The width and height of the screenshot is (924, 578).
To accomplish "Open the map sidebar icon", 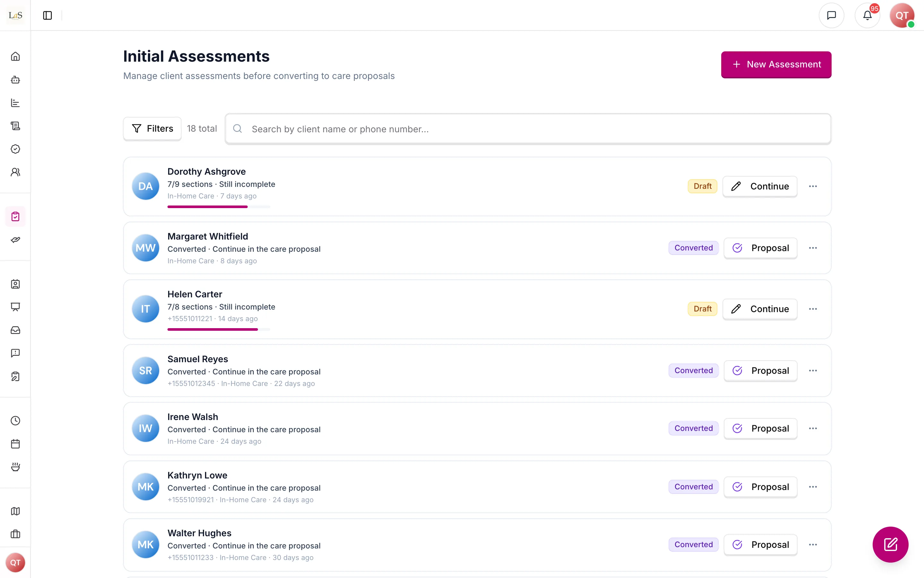I will [x=15, y=511].
